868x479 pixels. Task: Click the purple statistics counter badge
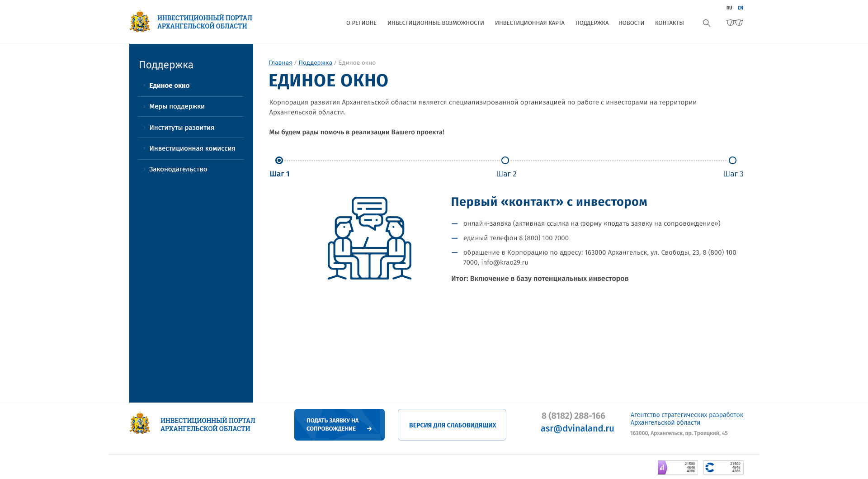(x=677, y=467)
